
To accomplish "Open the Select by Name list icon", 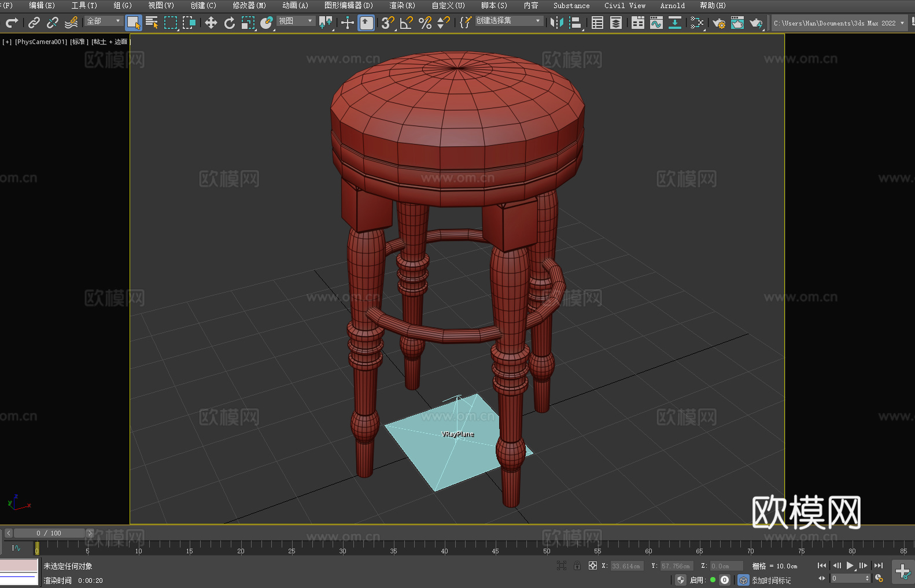I will pyautogui.click(x=152, y=23).
